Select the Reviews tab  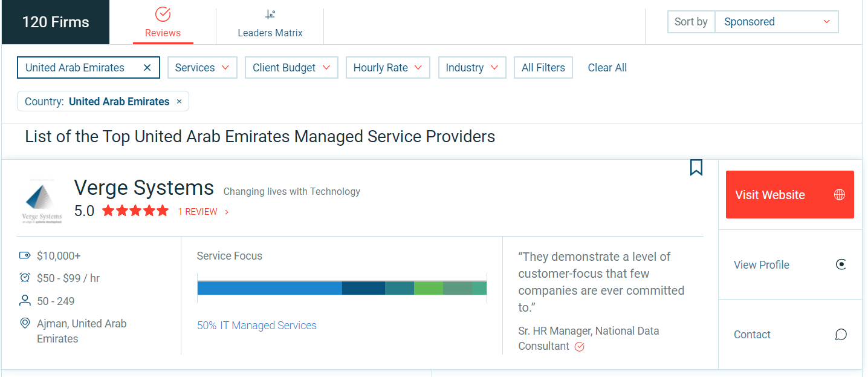pos(163,24)
